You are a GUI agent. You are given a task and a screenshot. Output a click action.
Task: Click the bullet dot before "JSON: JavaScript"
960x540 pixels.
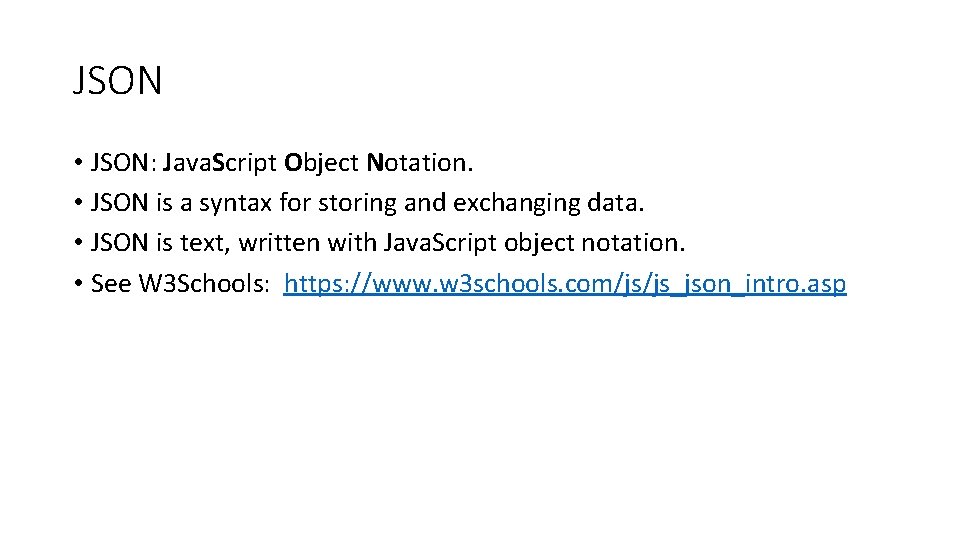(x=77, y=163)
